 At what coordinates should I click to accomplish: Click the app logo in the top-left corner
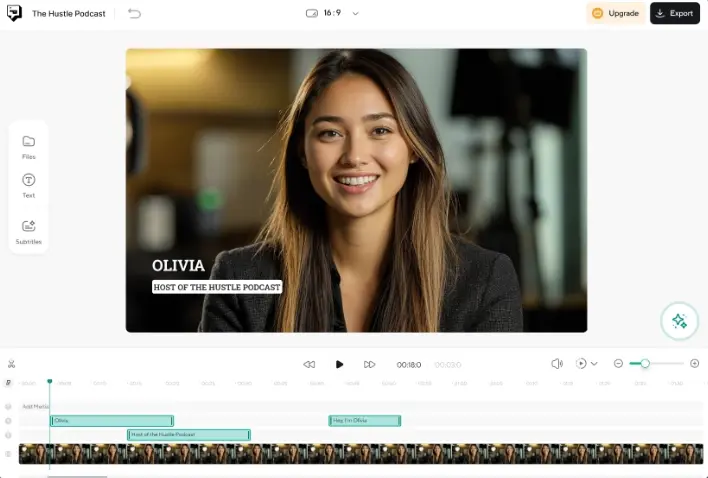[14, 13]
